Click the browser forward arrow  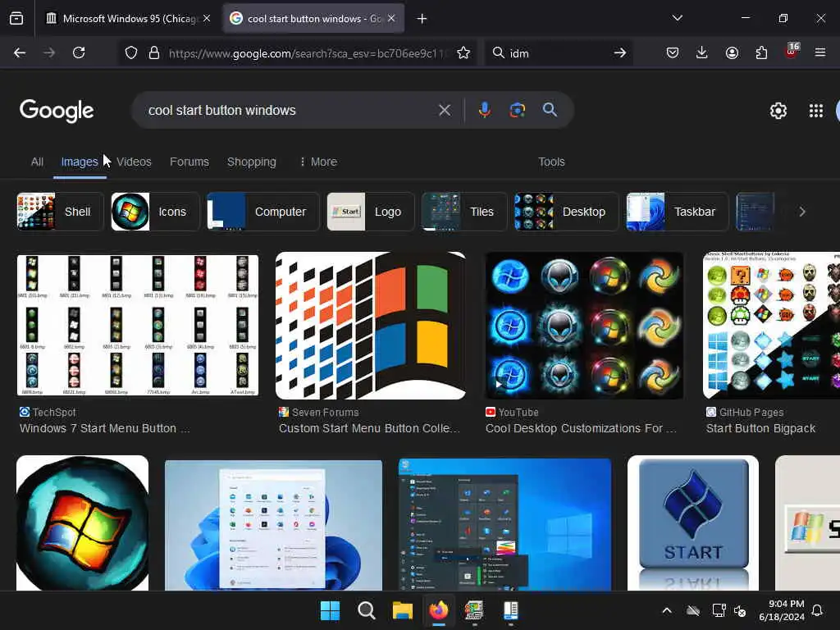[x=48, y=52]
